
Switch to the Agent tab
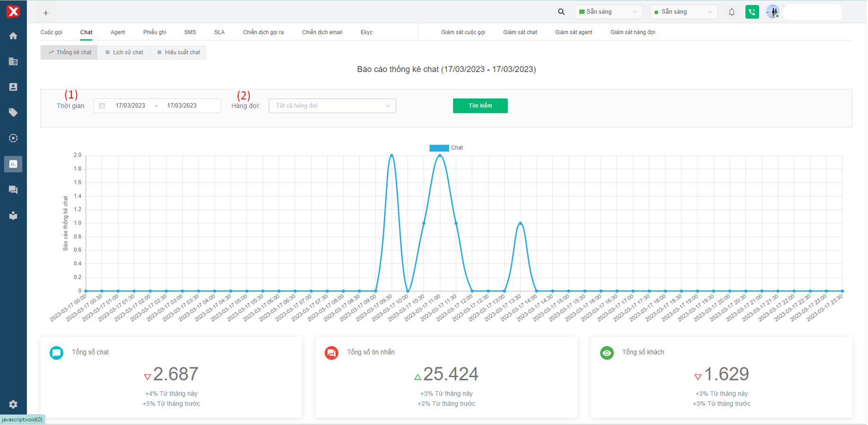(x=118, y=32)
